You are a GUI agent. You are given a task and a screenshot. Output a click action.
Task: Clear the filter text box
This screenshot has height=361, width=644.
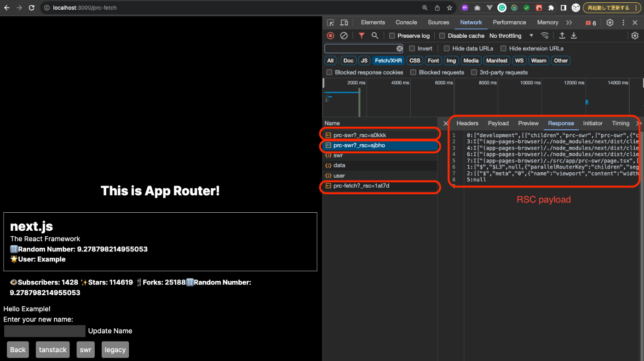pyautogui.click(x=400, y=48)
